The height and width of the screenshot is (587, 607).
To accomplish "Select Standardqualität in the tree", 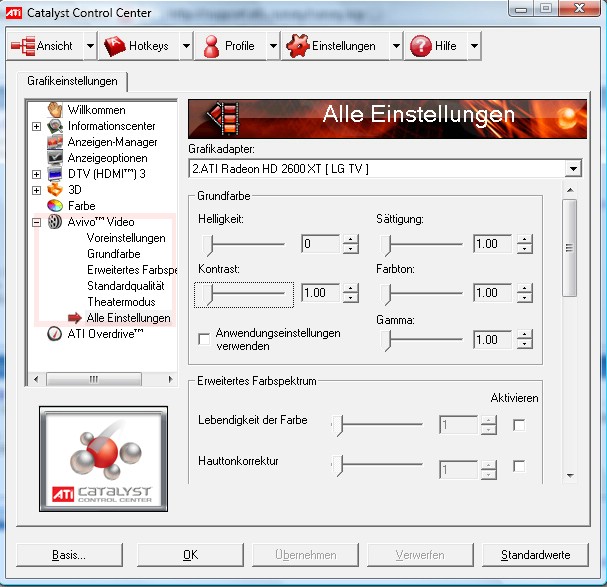I will pyautogui.click(x=126, y=286).
